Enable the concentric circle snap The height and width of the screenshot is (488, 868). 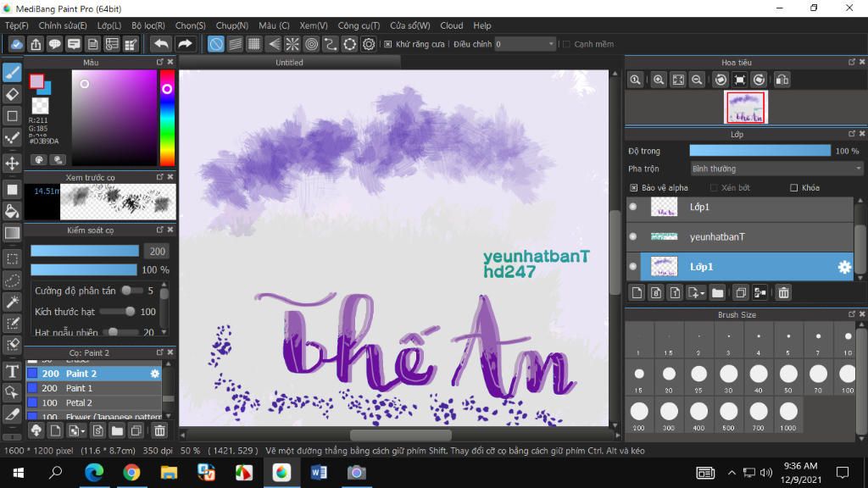coord(312,44)
